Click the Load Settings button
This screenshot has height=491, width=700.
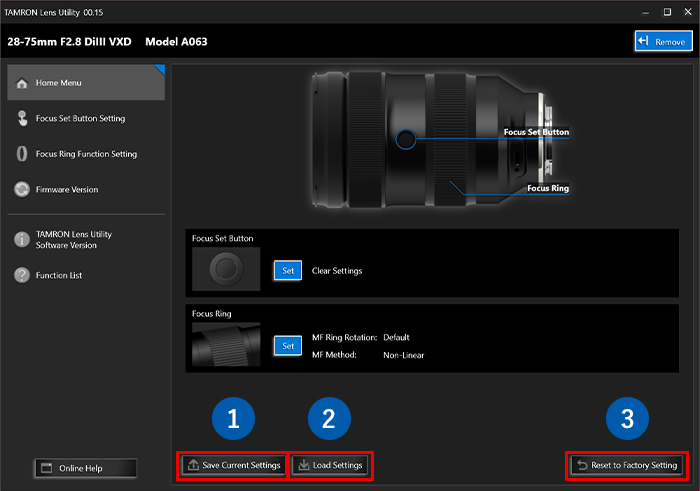[330, 466]
